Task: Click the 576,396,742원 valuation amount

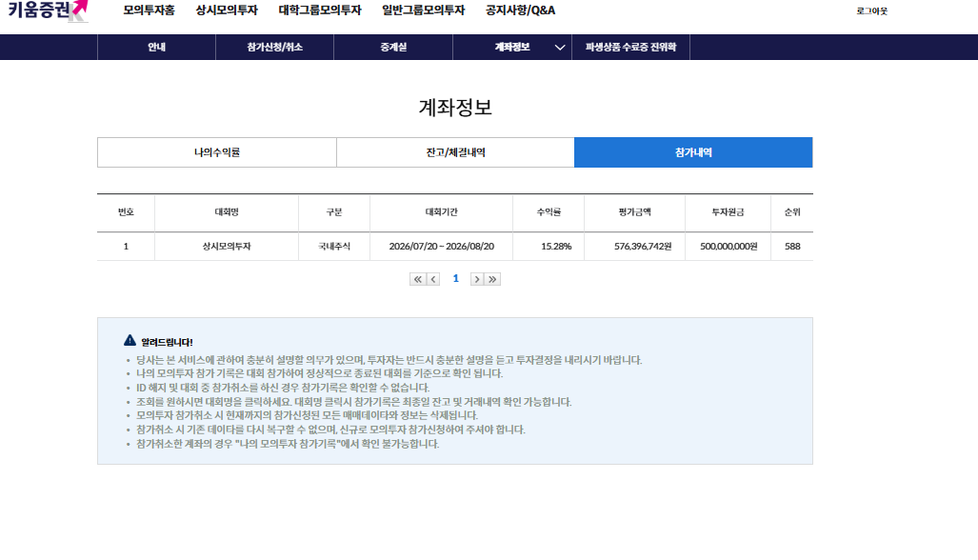Action: click(643, 247)
